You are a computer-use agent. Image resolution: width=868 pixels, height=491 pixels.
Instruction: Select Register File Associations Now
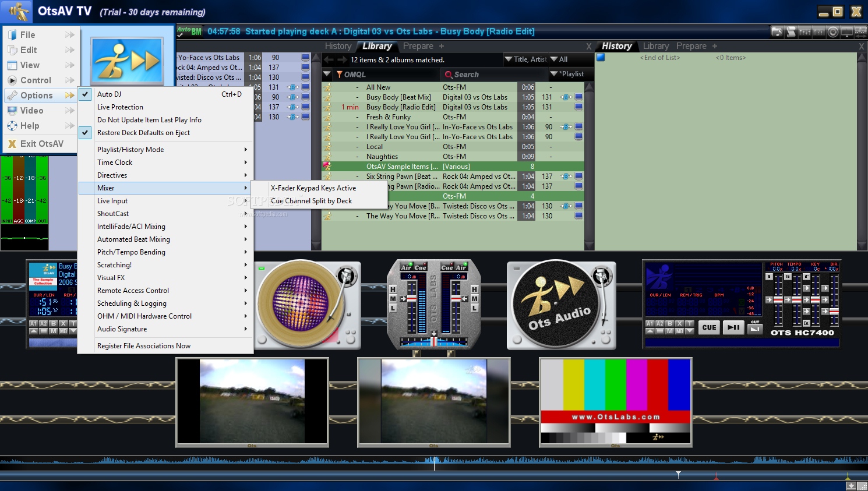click(165, 346)
